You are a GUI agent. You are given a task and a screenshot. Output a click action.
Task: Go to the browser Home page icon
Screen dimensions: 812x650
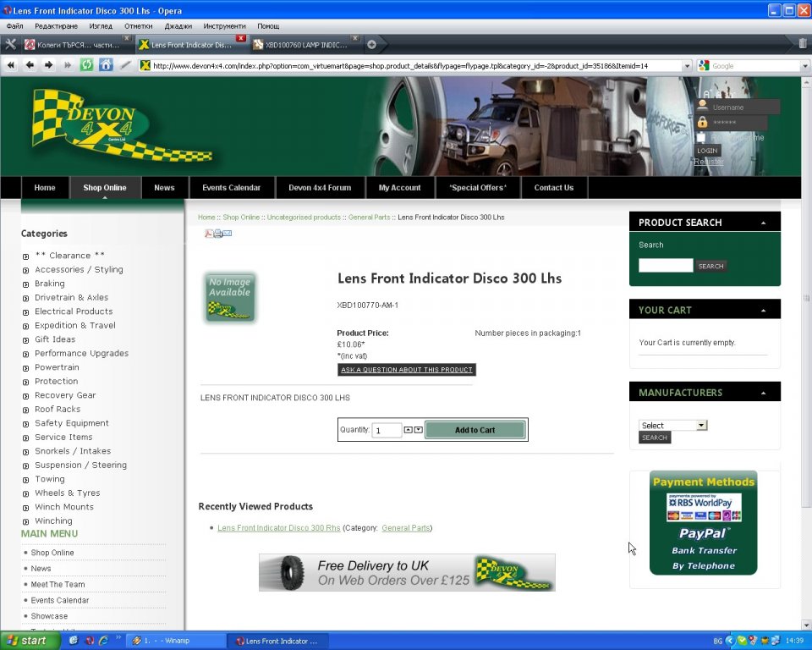pyautogui.click(x=106, y=65)
